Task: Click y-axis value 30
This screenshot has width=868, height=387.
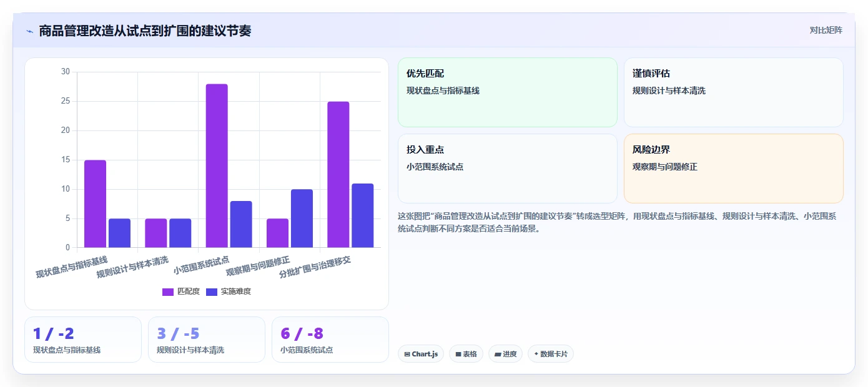Action: pyautogui.click(x=66, y=72)
